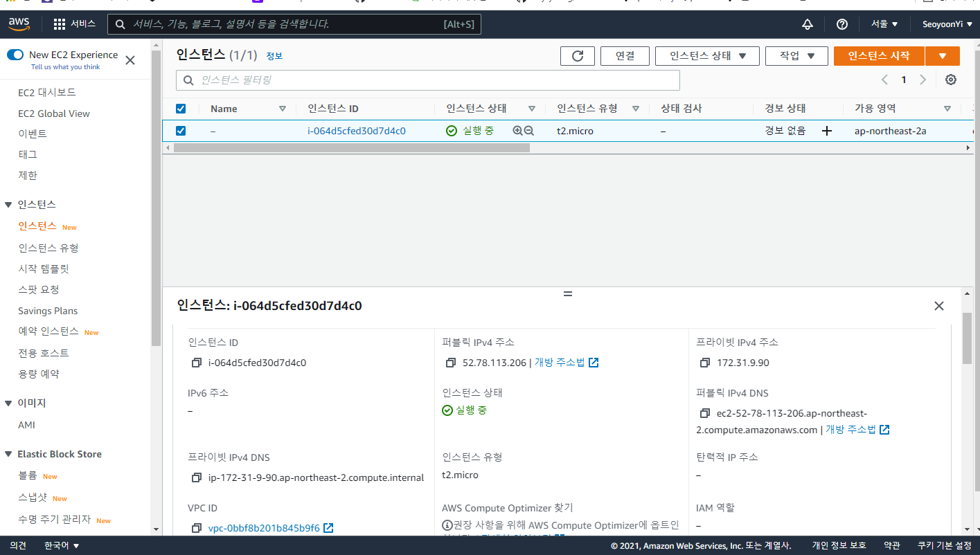This screenshot has height=555, width=980.
Task: Click Tell us what you think
Action: tap(65, 67)
